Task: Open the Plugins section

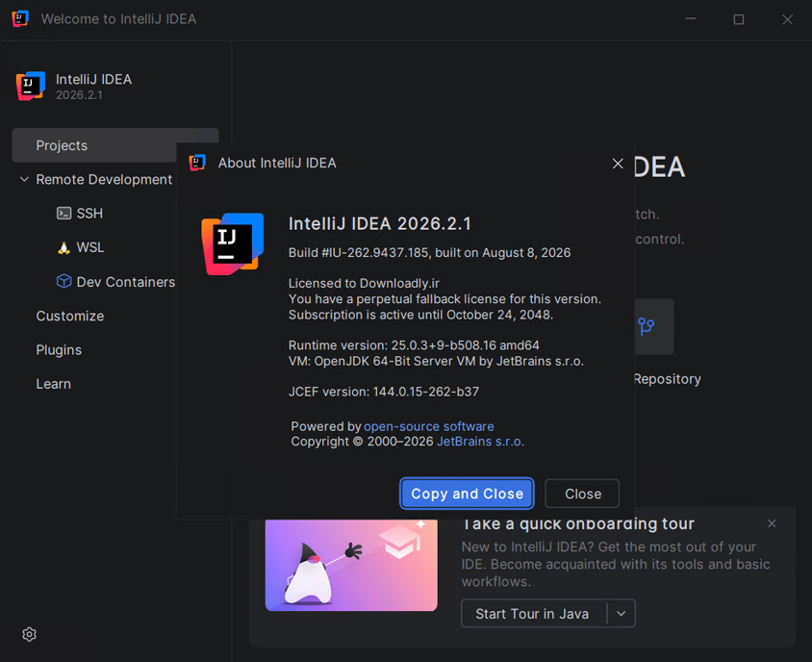Action: coord(59,350)
